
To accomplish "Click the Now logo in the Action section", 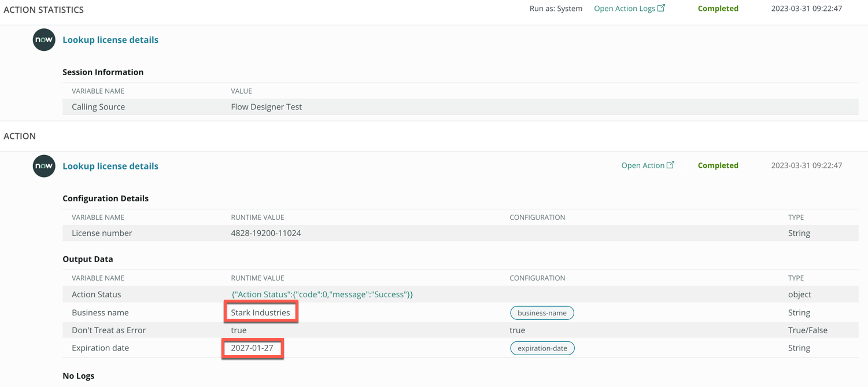I will (x=44, y=166).
